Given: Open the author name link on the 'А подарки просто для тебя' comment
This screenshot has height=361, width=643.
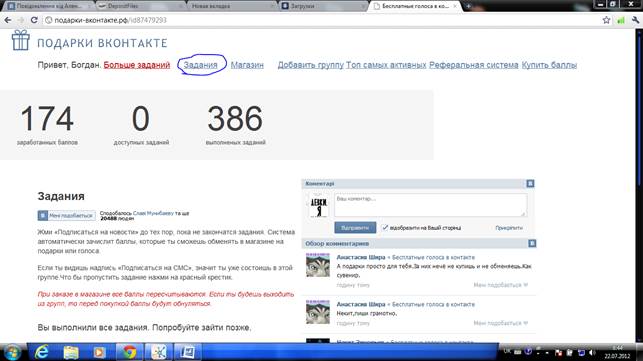Looking at the screenshot, I should coord(361,257).
